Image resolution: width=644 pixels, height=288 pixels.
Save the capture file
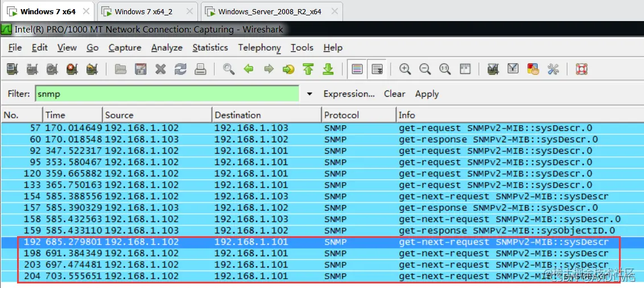pyautogui.click(x=141, y=69)
